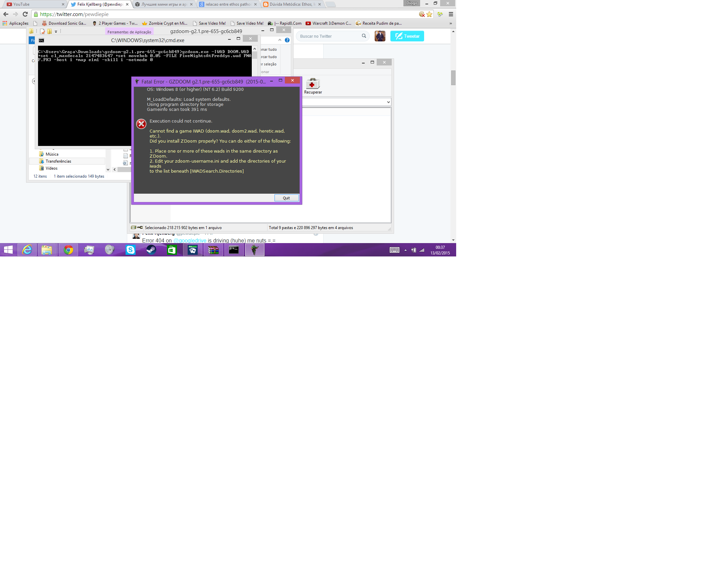Image resolution: width=728 pixels, height=565 pixels.
Task: Open the Twitter profile avatar menu
Action: click(380, 36)
